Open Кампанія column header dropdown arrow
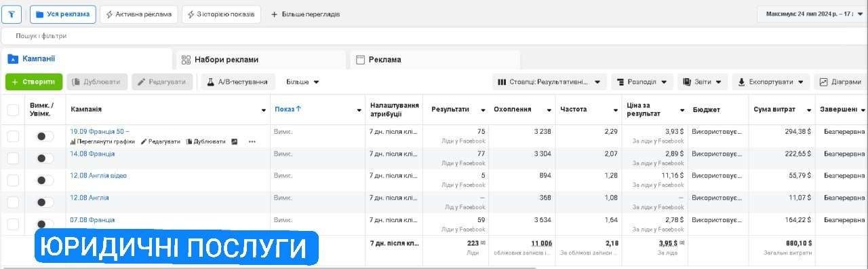This screenshot has width=868, height=269. pyautogui.click(x=264, y=110)
